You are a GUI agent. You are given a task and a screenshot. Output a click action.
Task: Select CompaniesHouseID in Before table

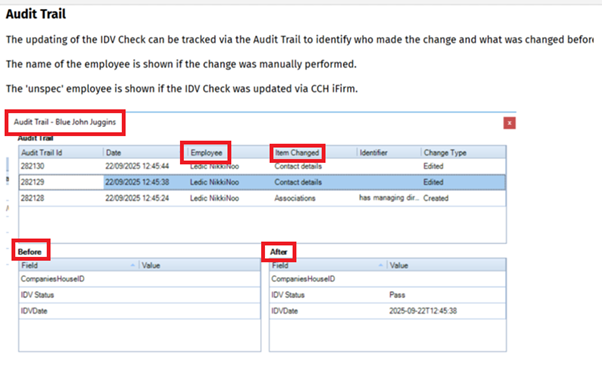[x=53, y=279]
